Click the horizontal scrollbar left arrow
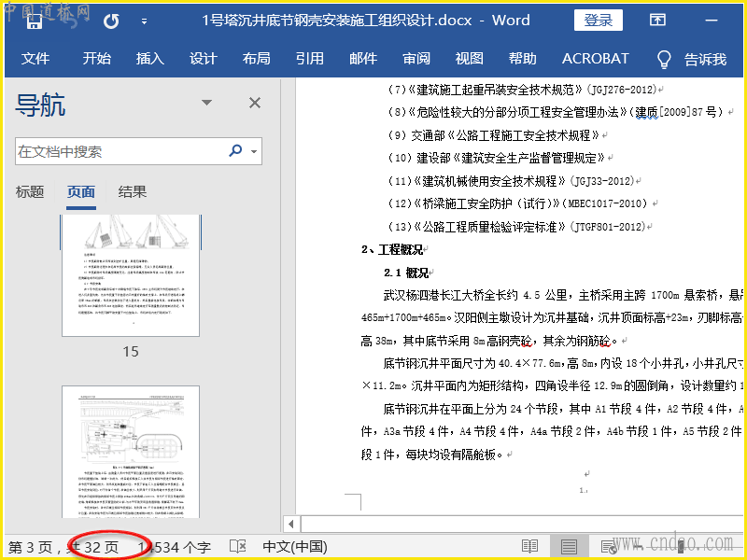Image resolution: width=747 pixels, height=560 pixels. pyautogui.click(x=290, y=525)
